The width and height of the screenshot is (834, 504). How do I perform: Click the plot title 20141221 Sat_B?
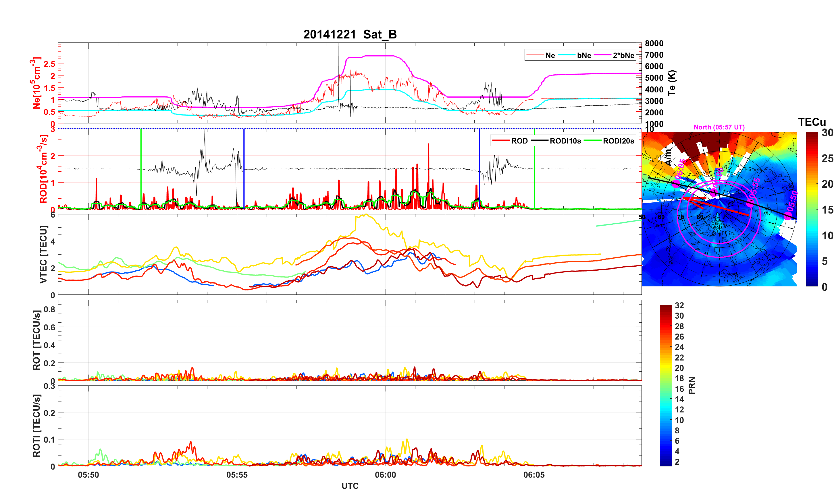[350, 34]
